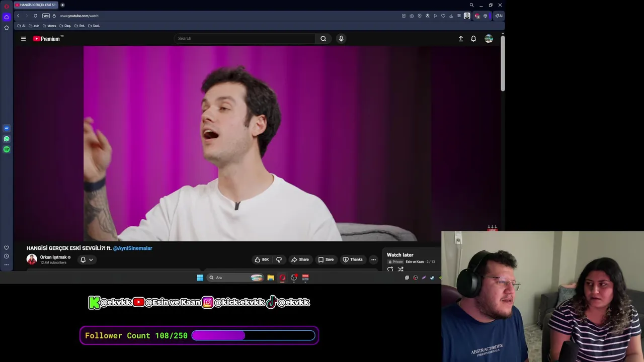Open more actions three-dot menu under video

coord(373,259)
